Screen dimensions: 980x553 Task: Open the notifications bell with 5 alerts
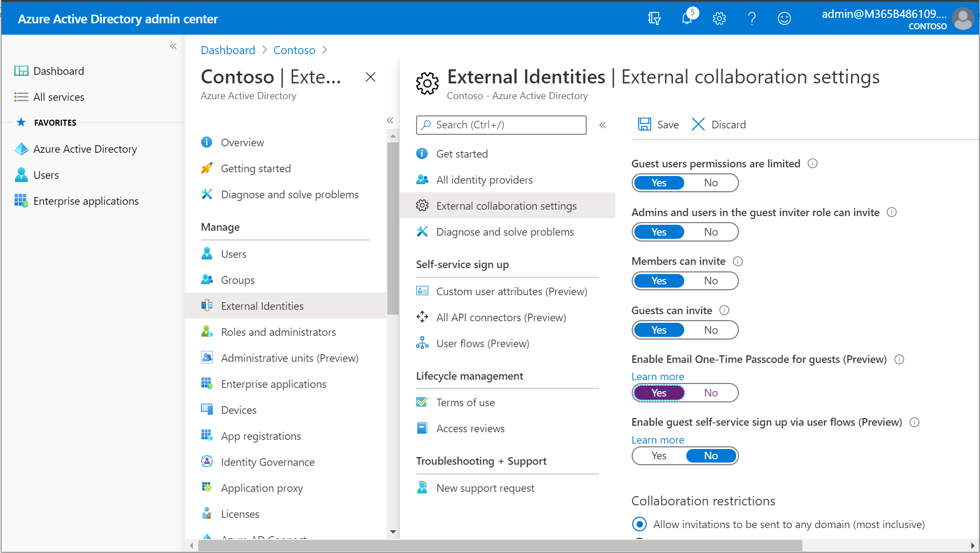[x=688, y=17]
